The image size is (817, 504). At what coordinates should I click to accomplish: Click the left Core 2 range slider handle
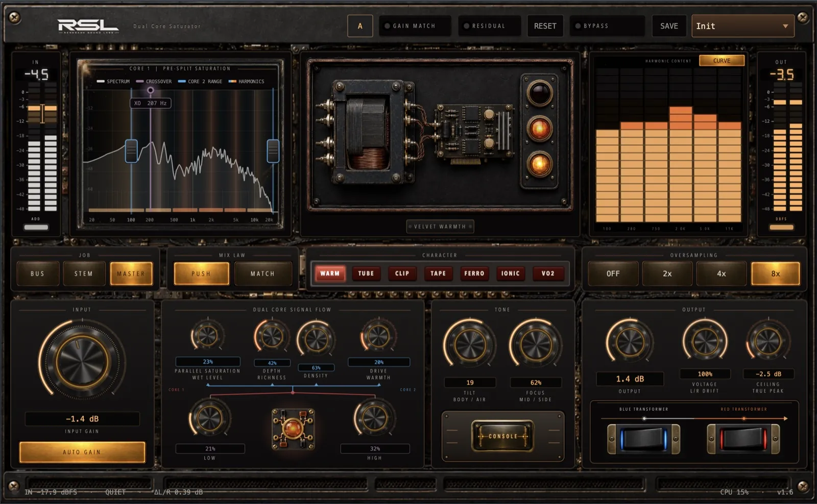[131, 151]
